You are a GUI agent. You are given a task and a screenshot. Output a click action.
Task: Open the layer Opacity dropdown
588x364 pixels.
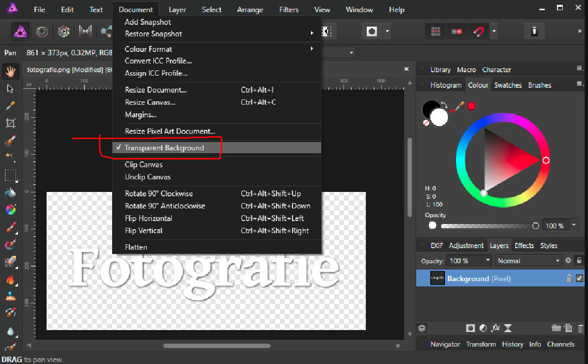pyautogui.click(x=488, y=261)
